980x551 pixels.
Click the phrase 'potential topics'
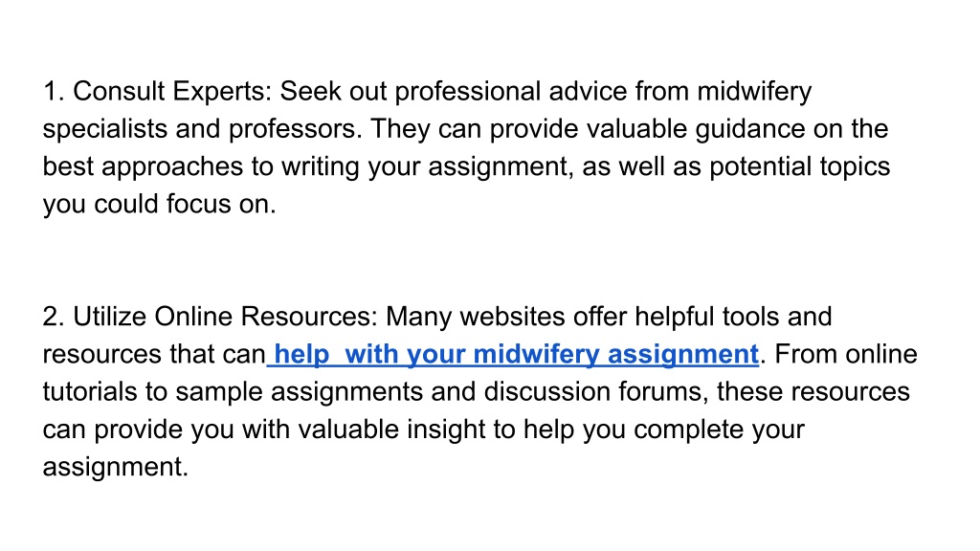point(799,166)
